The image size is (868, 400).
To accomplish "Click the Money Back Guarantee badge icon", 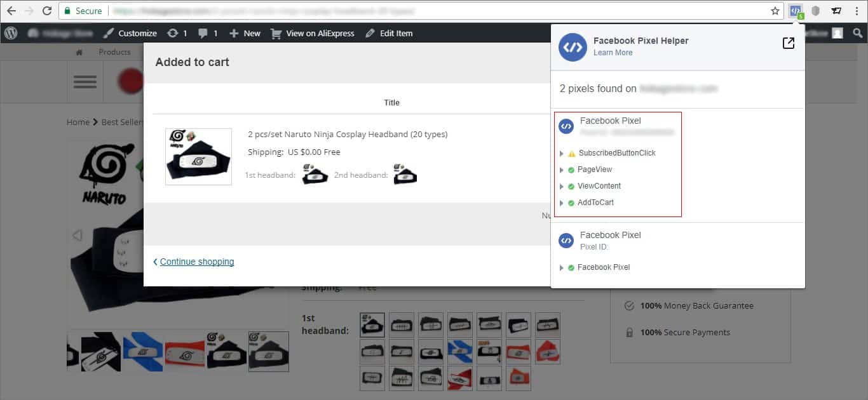I will pos(629,305).
